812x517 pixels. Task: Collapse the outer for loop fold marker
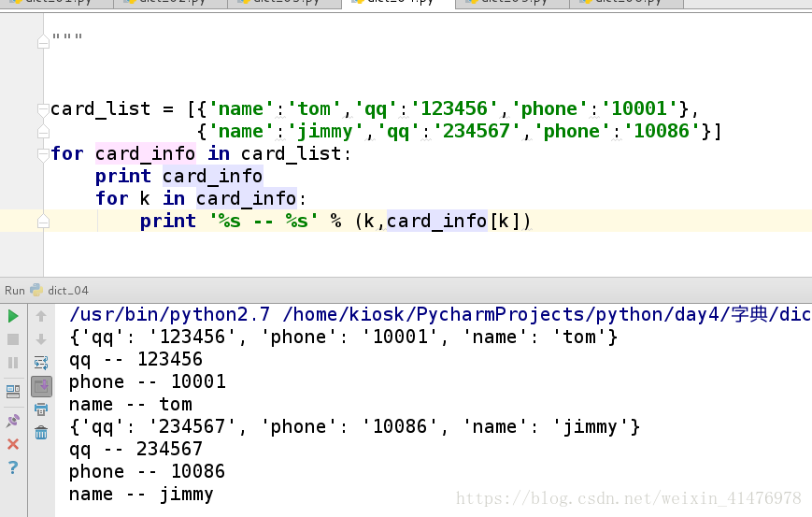(44, 154)
